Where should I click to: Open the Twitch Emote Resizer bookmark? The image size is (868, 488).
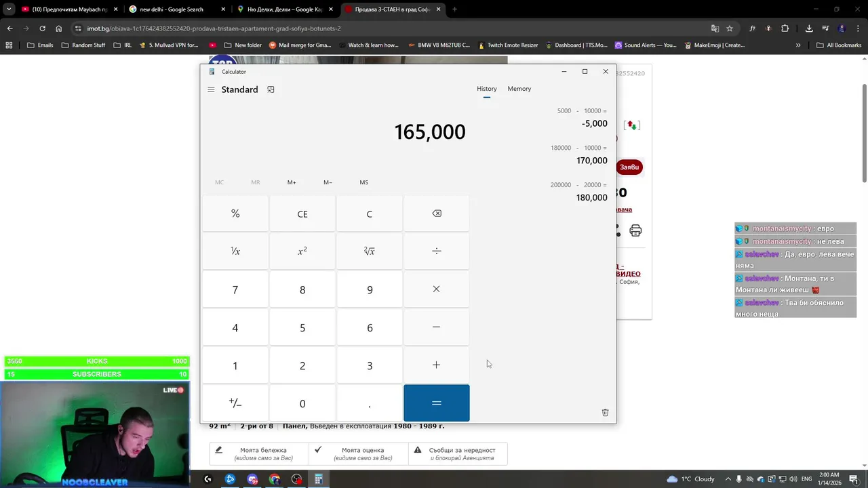click(x=508, y=45)
